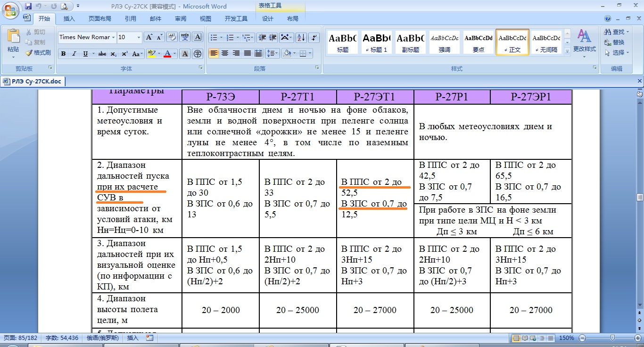Open the References (引用) tab

coord(131,19)
